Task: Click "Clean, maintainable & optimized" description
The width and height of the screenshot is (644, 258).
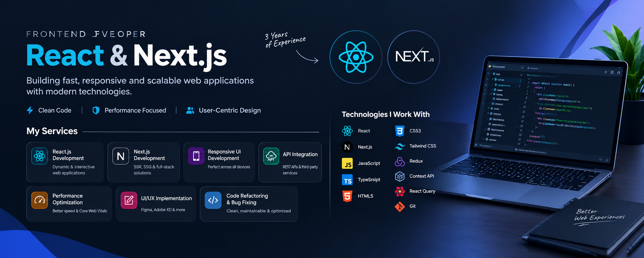Action: pos(259,211)
